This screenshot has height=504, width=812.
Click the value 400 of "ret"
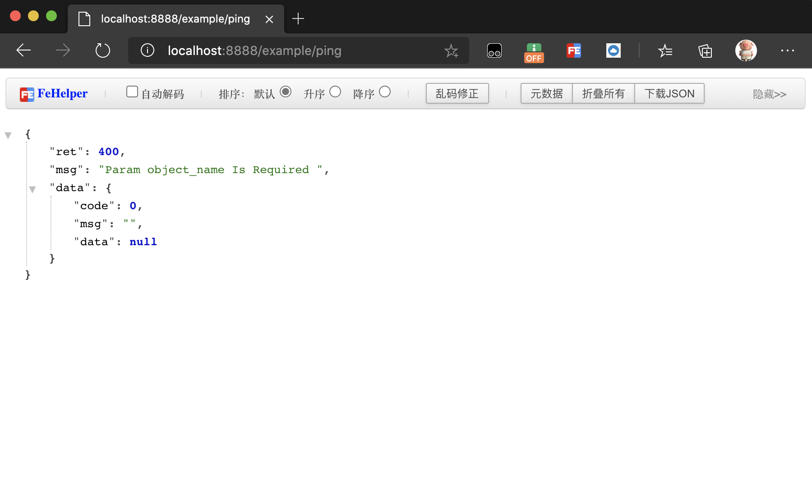(108, 152)
